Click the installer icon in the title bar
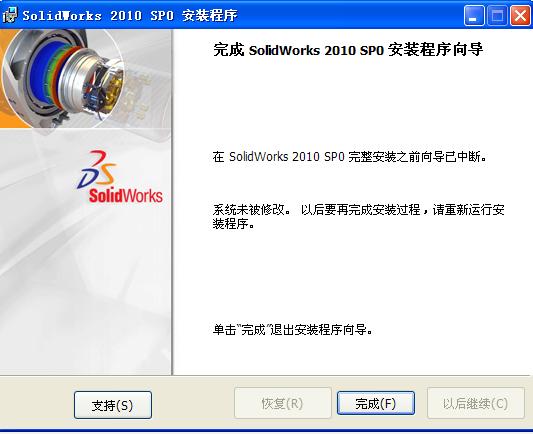Image resolution: width=533 pixels, height=434 pixels. [10, 15]
